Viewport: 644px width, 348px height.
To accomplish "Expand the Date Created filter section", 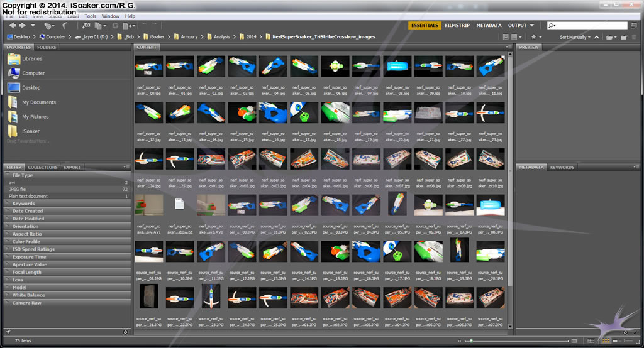I will [x=67, y=211].
